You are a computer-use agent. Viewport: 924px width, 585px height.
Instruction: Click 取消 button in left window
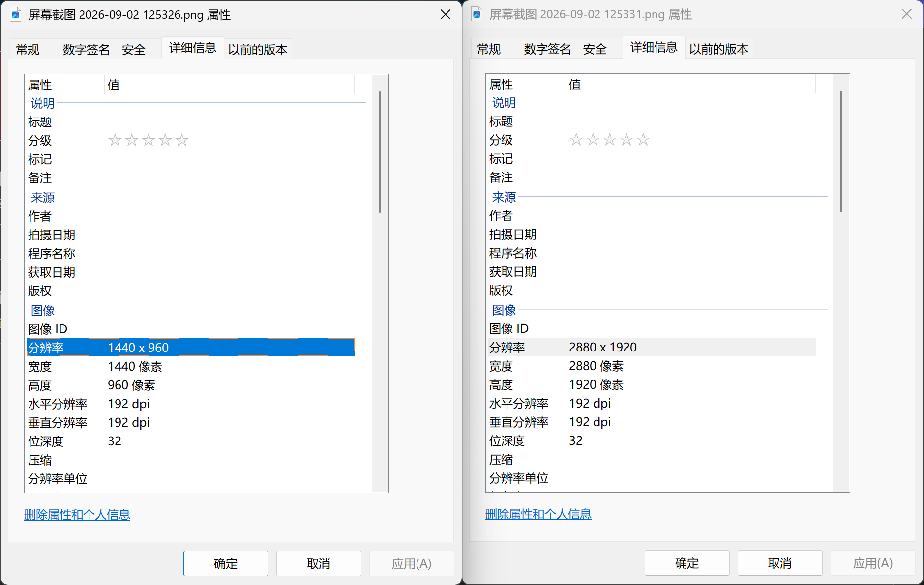click(319, 563)
